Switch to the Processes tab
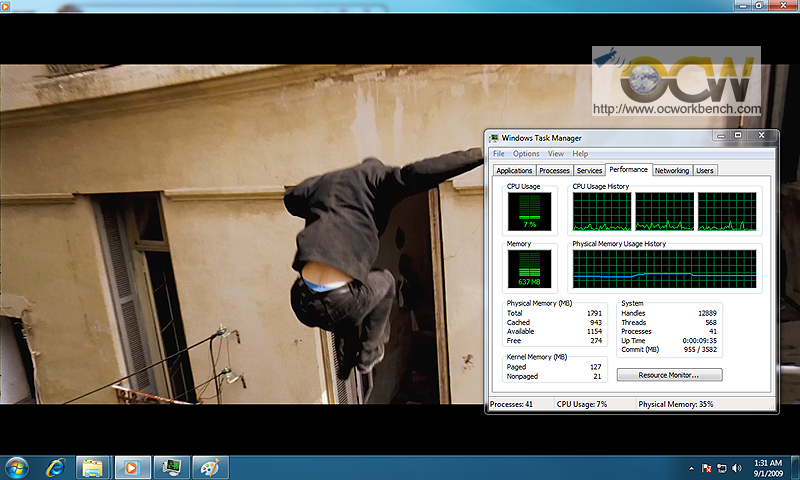The width and height of the screenshot is (800, 480). coord(554,170)
